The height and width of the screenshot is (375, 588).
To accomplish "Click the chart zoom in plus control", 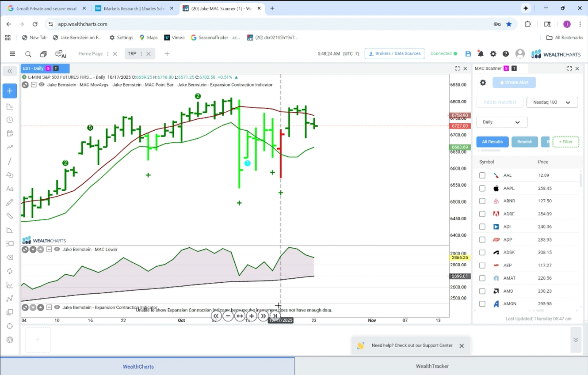I will tap(252, 316).
